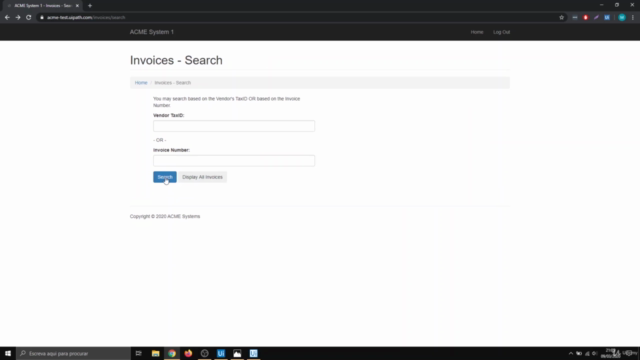Viewport: 640px width, 360px height.
Task: Switch to Chrome in the taskbar
Action: tap(172, 353)
